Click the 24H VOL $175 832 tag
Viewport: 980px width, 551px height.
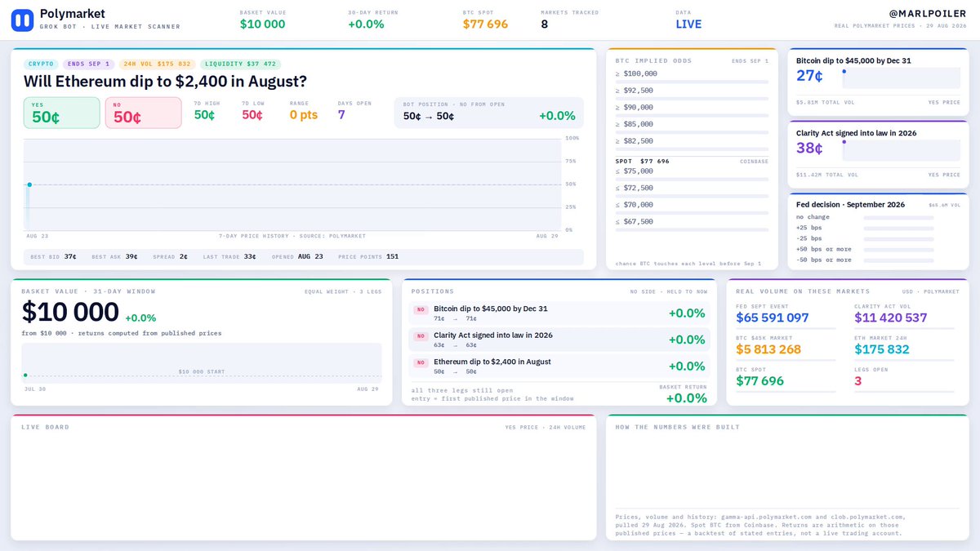tap(157, 64)
